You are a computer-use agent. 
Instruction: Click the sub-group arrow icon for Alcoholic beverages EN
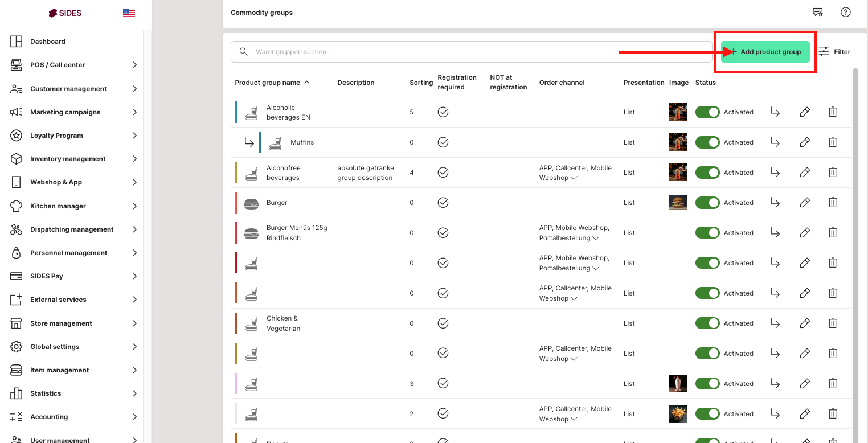coord(775,112)
